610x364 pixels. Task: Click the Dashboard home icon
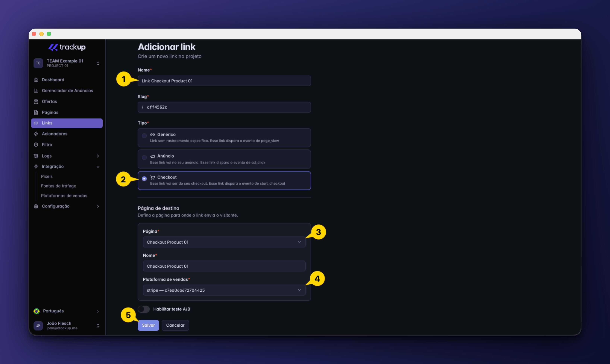(36, 80)
